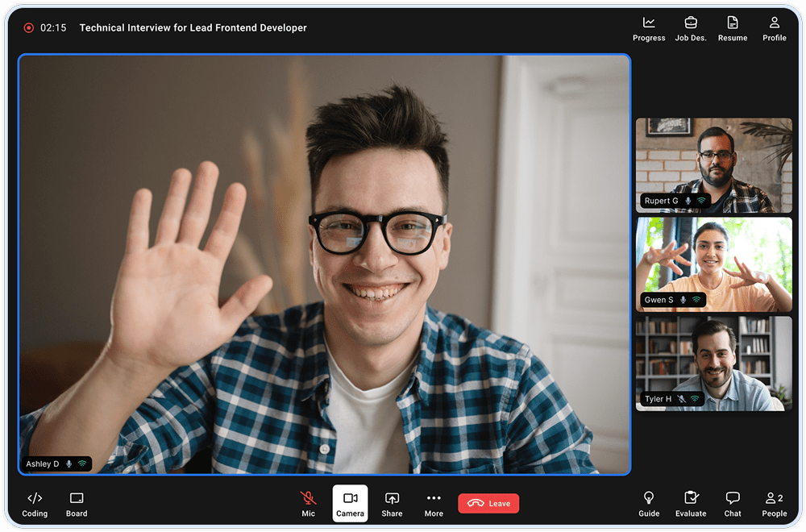Click the Leave button
The image size is (806, 532).
point(488,503)
